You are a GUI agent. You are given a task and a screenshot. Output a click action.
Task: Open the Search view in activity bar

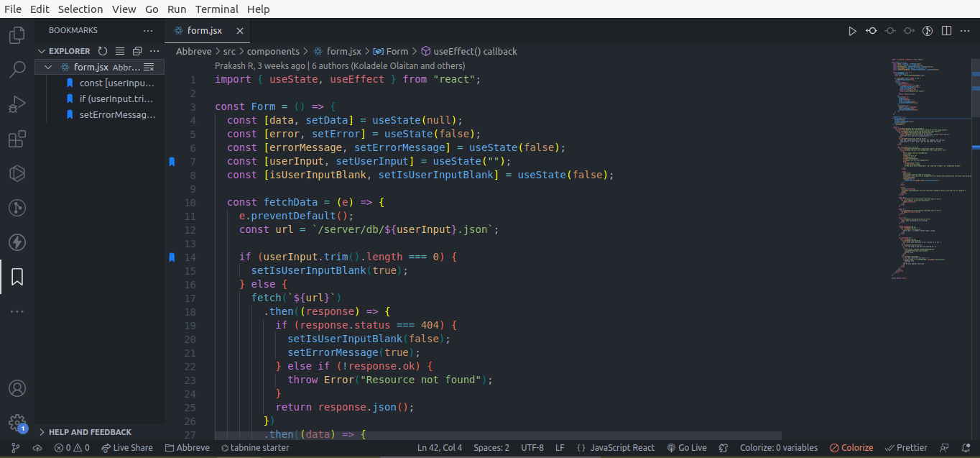(x=17, y=69)
